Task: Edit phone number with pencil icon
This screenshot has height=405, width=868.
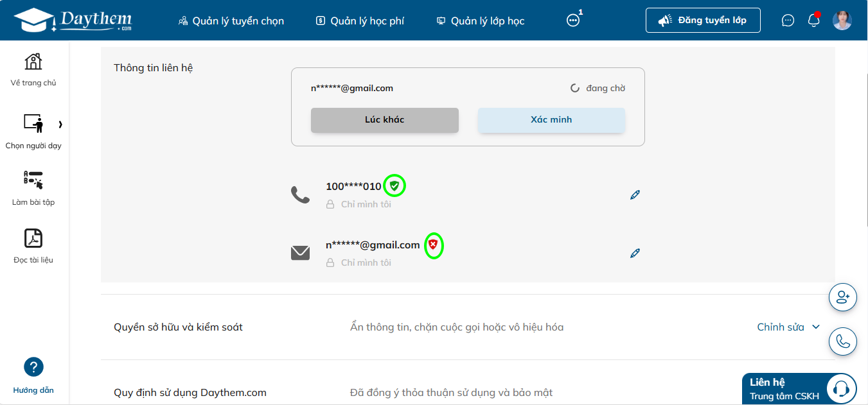Action: point(635,194)
